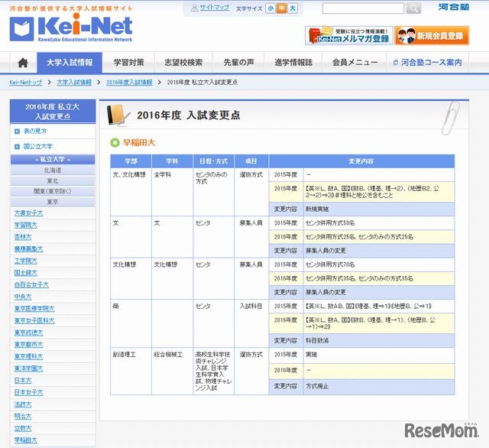489x448 pixels.
Task: Click the 私立大学 sidebar heading
Action: click(53, 160)
